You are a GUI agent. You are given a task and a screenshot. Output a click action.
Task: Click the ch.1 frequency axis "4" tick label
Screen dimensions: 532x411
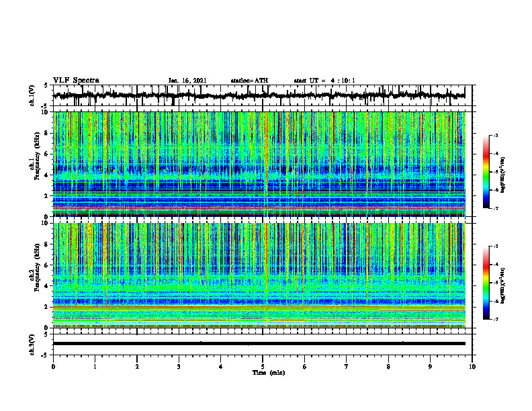47,175
